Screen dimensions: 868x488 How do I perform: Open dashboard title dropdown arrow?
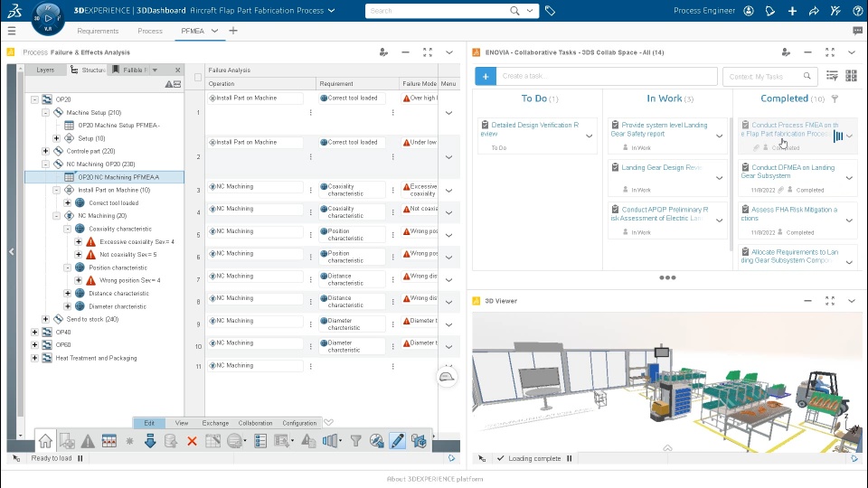point(332,11)
